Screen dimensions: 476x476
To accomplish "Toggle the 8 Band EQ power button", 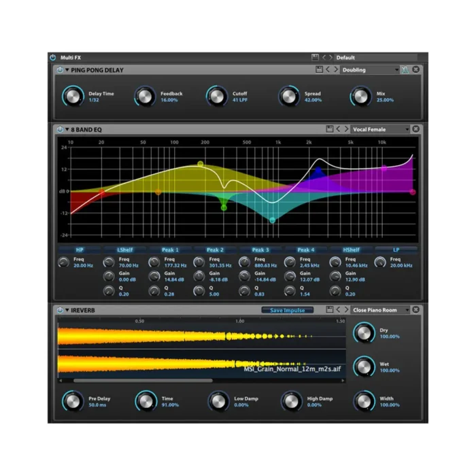I will 60,129.
